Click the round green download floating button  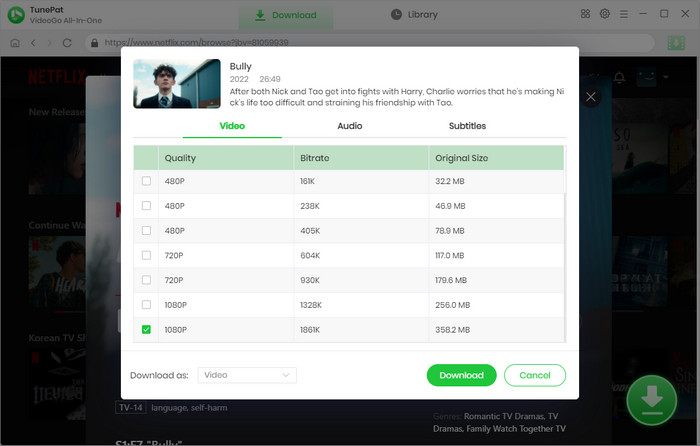coord(651,400)
